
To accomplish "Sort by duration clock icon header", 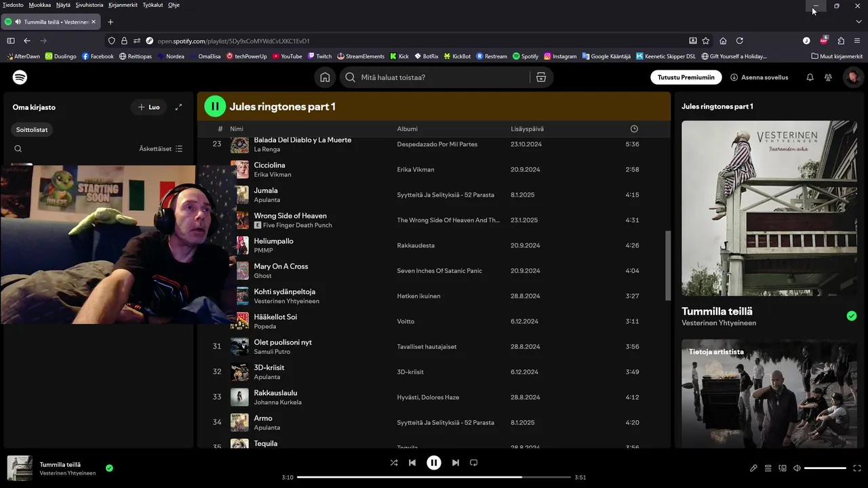I will (x=634, y=129).
